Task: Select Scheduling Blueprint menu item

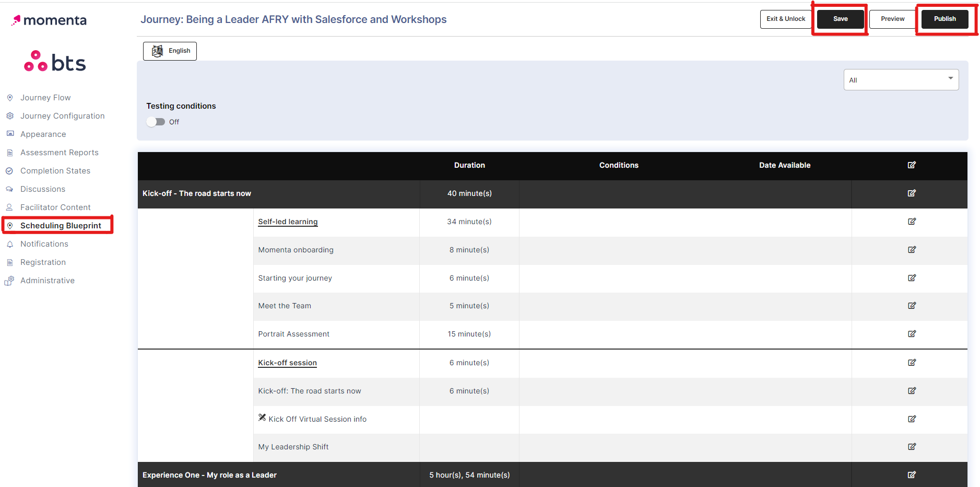Action: pos(61,226)
